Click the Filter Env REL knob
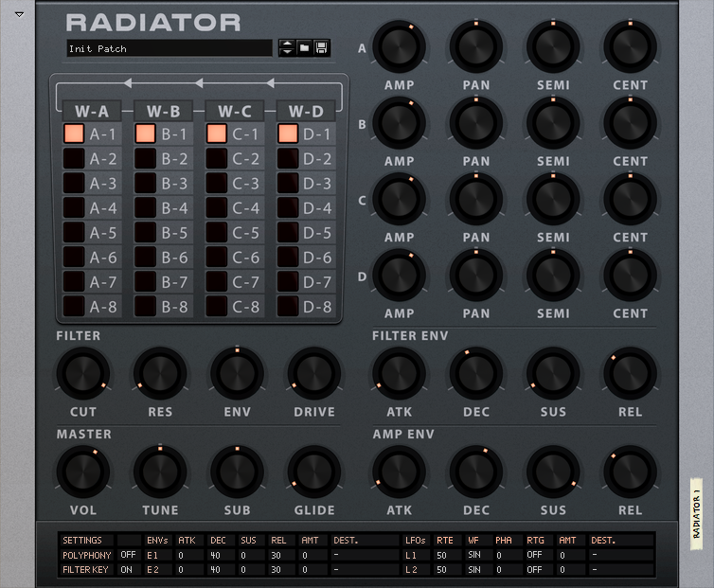714x588 pixels. (631, 373)
